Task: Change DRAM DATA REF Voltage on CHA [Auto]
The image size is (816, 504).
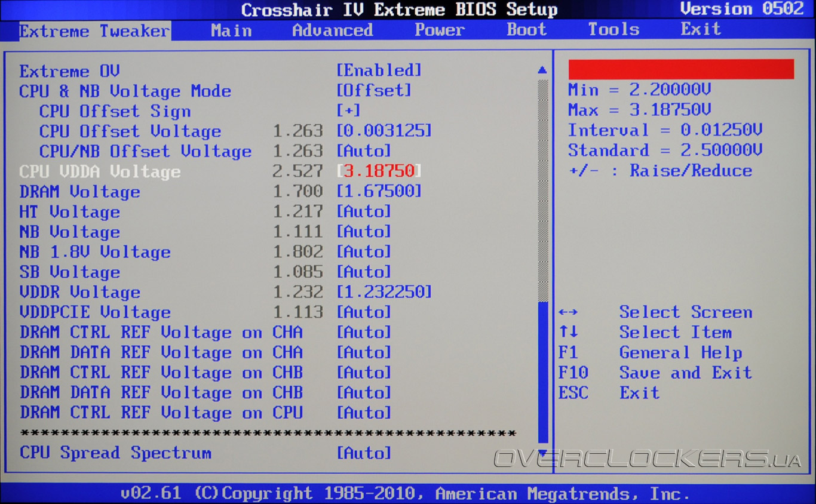Action: pos(364,352)
